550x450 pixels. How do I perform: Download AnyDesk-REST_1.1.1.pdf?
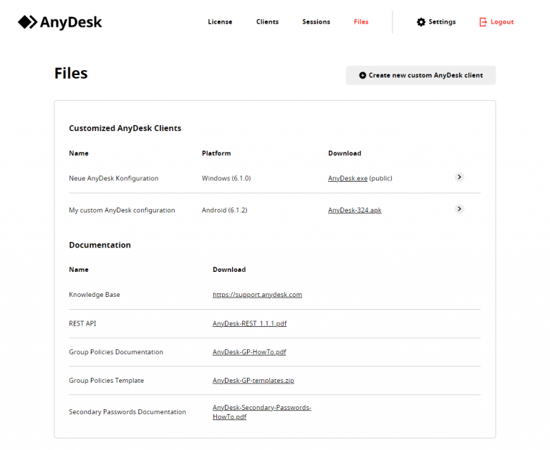click(249, 323)
